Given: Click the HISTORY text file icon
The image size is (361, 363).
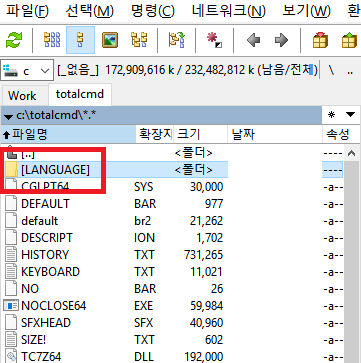Looking at the screenshot, I should pos(11,255).
